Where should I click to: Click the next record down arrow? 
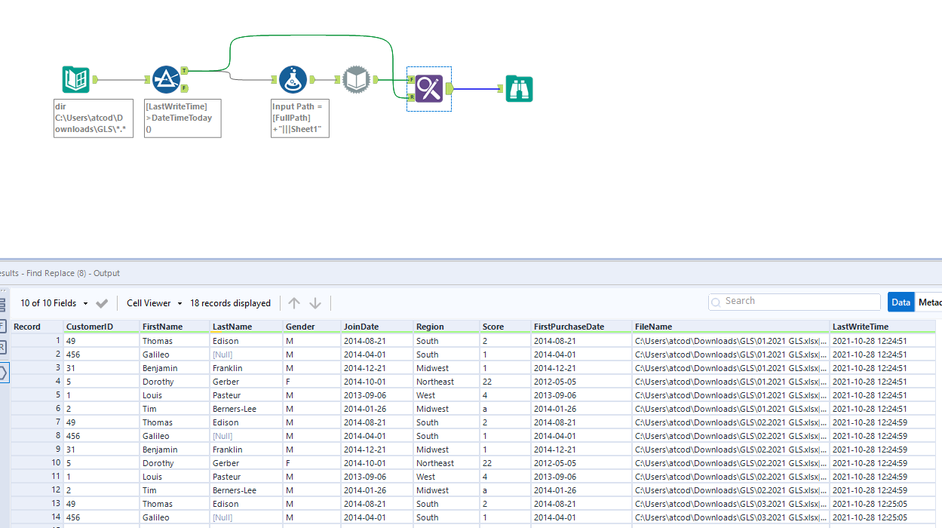click(x=315, y=303)
